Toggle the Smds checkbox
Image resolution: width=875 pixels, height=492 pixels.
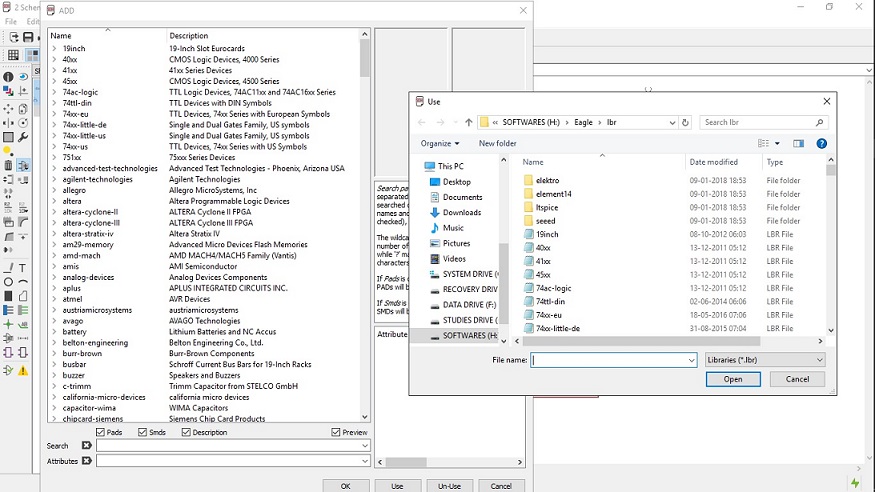pyautogui.click(x=142, y=432)
